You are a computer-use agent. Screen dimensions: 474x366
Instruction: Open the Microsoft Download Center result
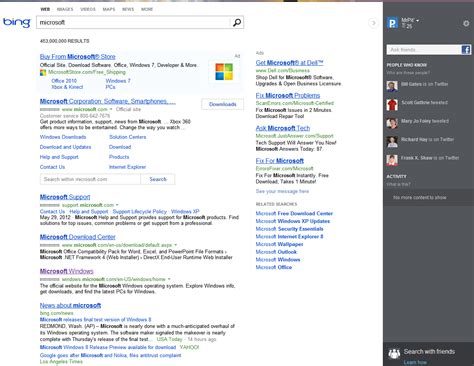(x=78, y=237)
